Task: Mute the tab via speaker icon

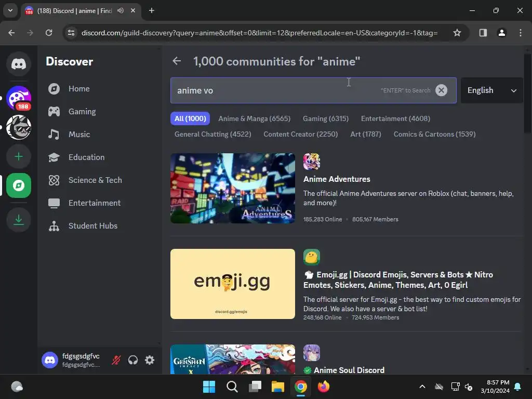Action: pos(121,10)
